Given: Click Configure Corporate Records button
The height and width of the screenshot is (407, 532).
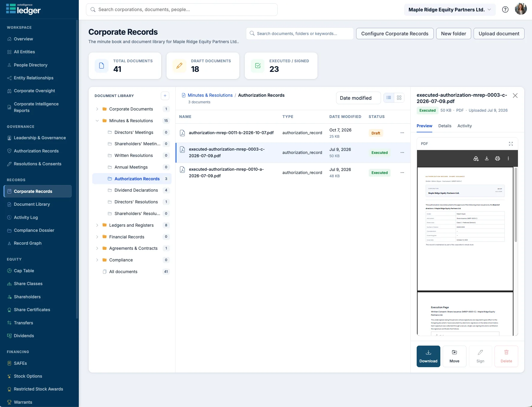Looking at the screenshot, I should click(x=395, y=34).
